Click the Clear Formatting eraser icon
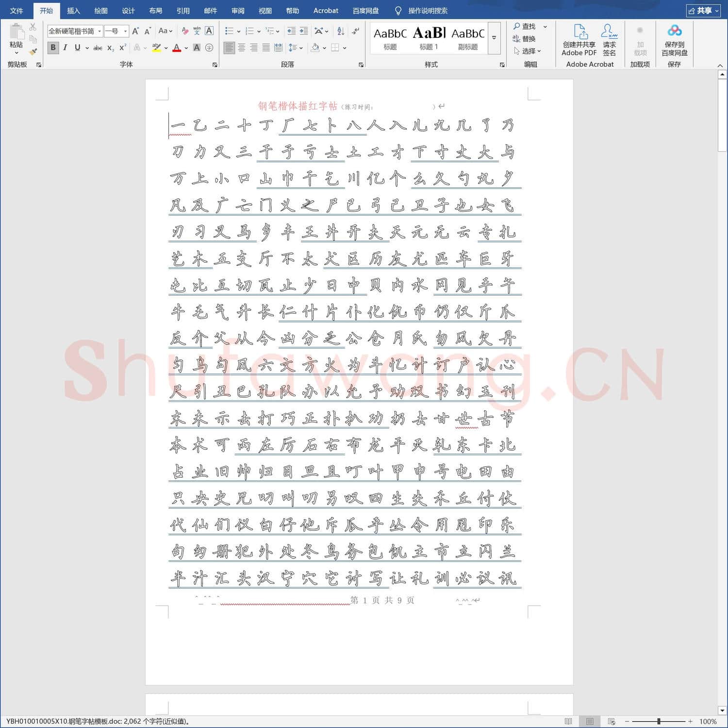Image resolution: width=728 pixels, height=728 pixels. point(185,31)
